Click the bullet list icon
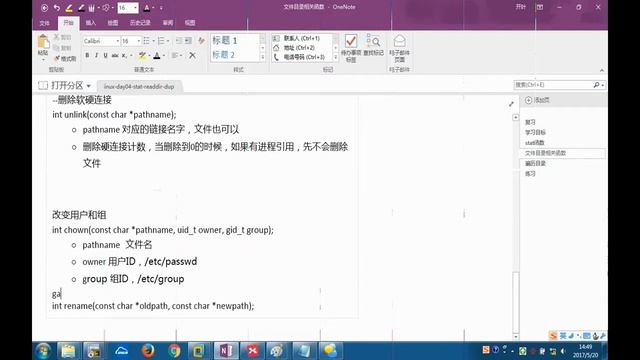 coord(147,41)
